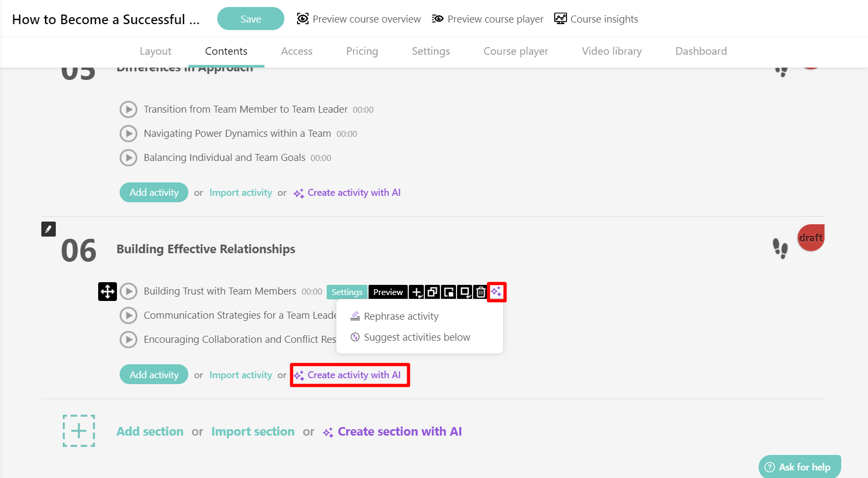Play Balancing Individual and Team Goals
868x478 pixels.
pyautogui.click(x=128, y=158)
